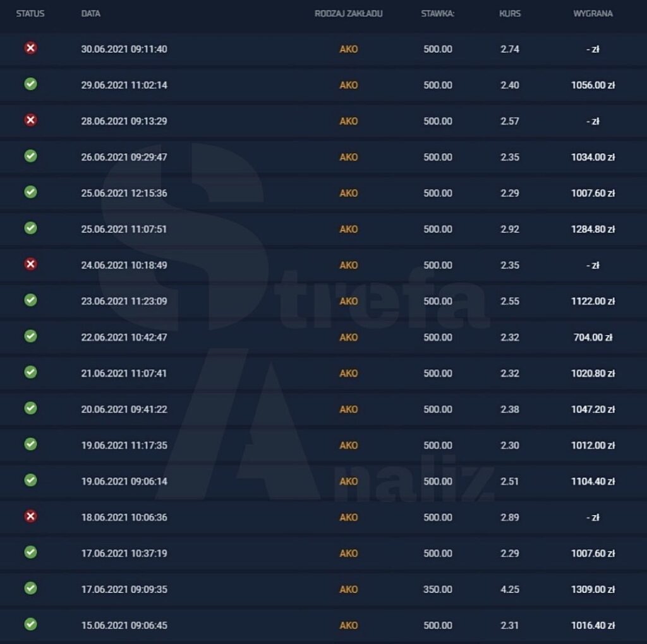Image resolution: width=647 pixels, height=644 pixels.
Task: Click the 1047.20 zł winnings
Action: 593,410
